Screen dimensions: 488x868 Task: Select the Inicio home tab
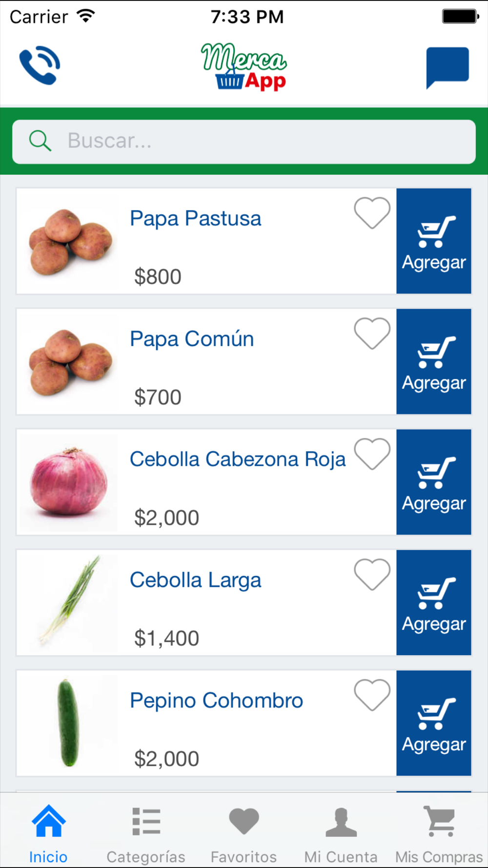pyautogui.click(x=48, y=835)
